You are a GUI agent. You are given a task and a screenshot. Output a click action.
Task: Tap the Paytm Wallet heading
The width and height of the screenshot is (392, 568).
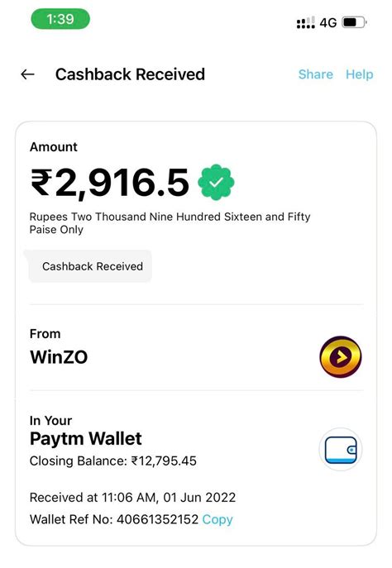pos(86,439)
